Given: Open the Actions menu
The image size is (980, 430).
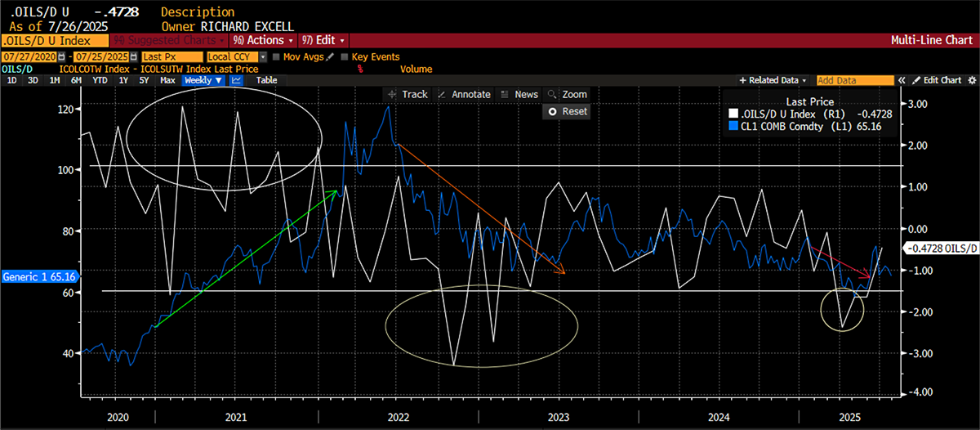Looking at the screenshot, I should 262,40.
